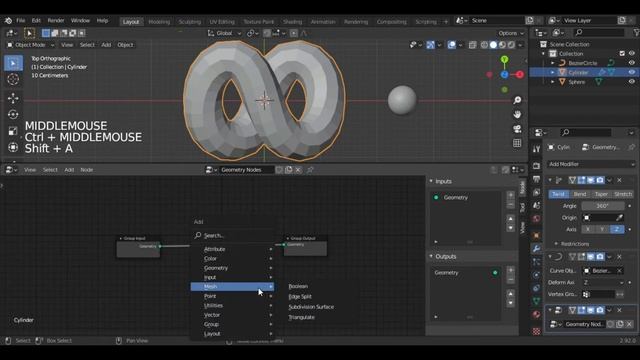
Task: Collapse the Inputs panel in node sidebar
Action: pos(431,181)
